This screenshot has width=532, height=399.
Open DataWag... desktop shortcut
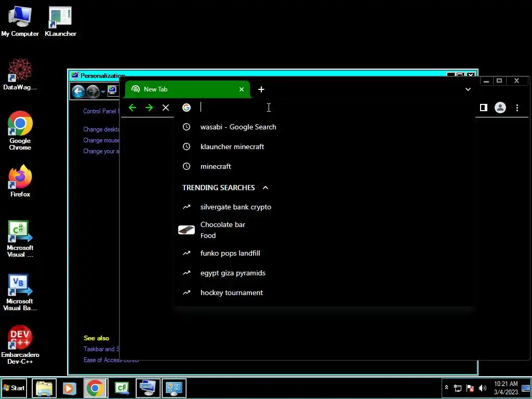(20, 74)
